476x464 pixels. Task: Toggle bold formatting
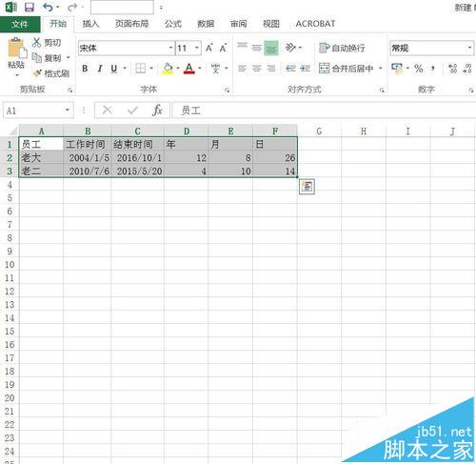click(x=85, y=69)
